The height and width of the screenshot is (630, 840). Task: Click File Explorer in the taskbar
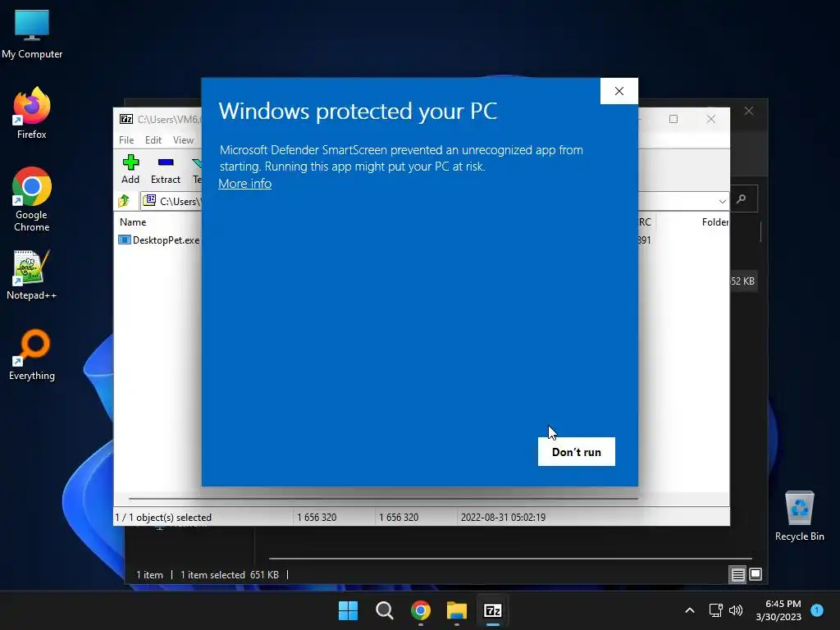(456, 610)
